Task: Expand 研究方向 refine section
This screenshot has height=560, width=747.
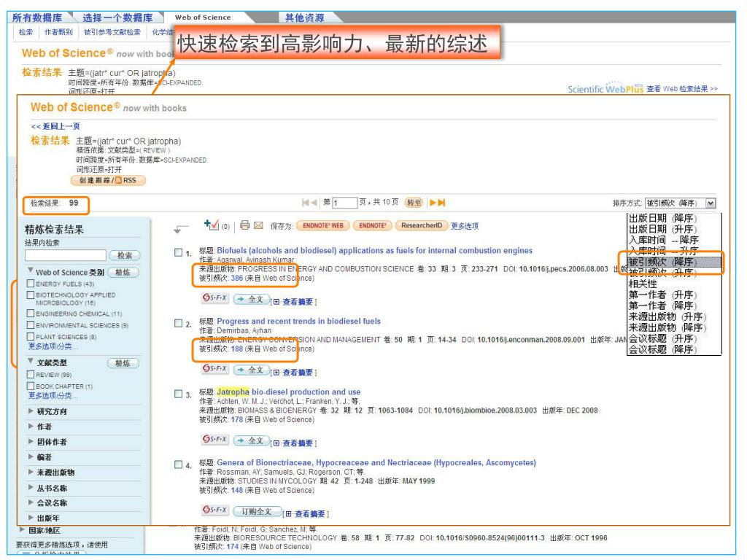Action: click(x=31, y=411)
